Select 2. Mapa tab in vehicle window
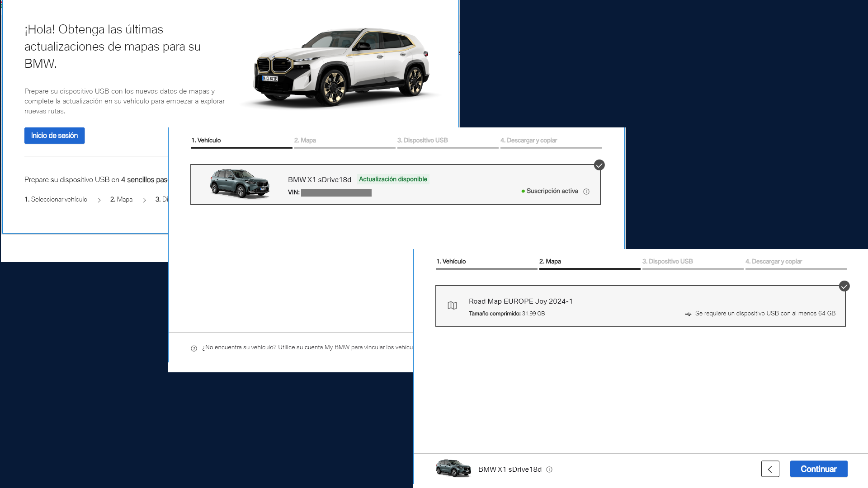Viewport: 868px width, 488px height. [344, 141]
